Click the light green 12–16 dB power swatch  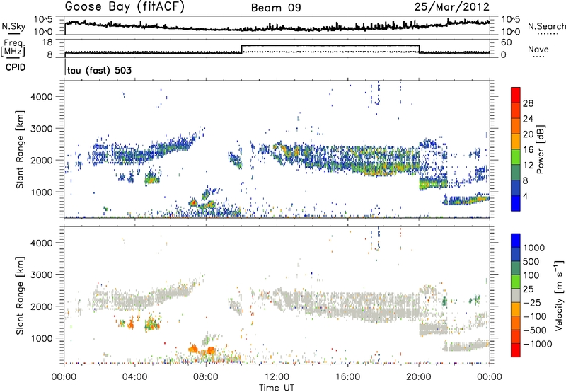click(516, 157)
